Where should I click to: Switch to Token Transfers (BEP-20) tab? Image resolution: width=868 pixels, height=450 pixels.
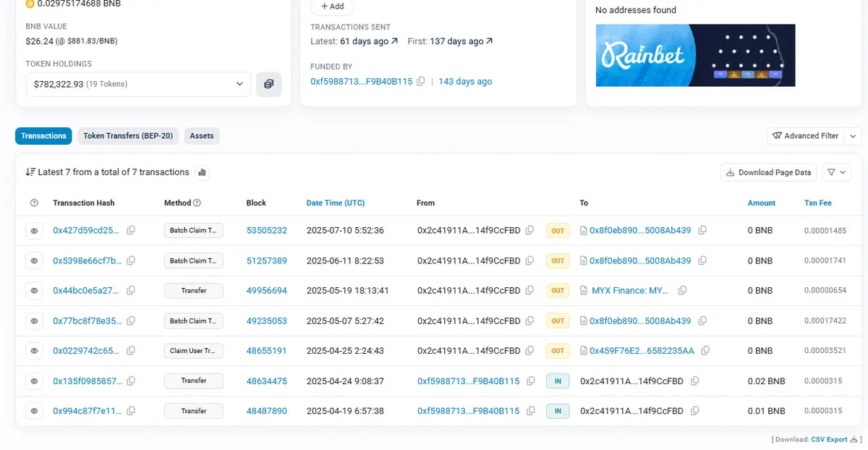click(128, 135)
